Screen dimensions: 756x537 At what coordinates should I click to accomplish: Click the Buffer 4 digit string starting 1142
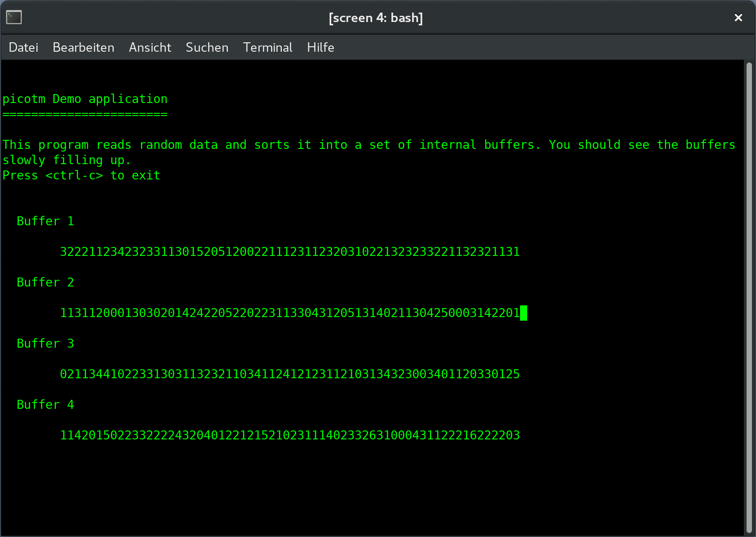[290, 435]
